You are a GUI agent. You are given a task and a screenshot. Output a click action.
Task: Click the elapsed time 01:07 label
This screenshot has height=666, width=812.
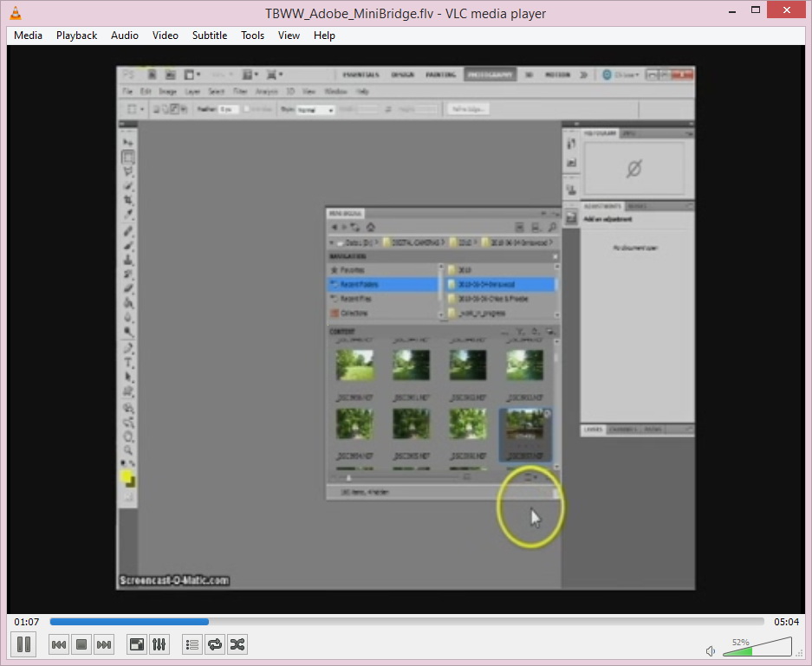tap(26, 622)
